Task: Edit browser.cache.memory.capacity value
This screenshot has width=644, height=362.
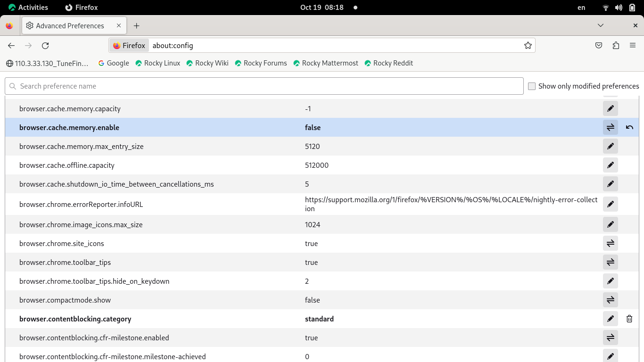Action: click(610, 108)
